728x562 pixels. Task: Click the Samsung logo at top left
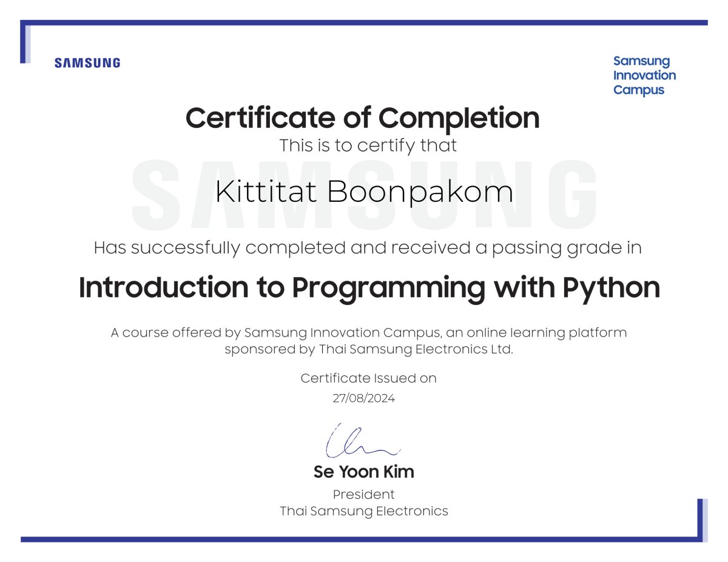[87, 62]
